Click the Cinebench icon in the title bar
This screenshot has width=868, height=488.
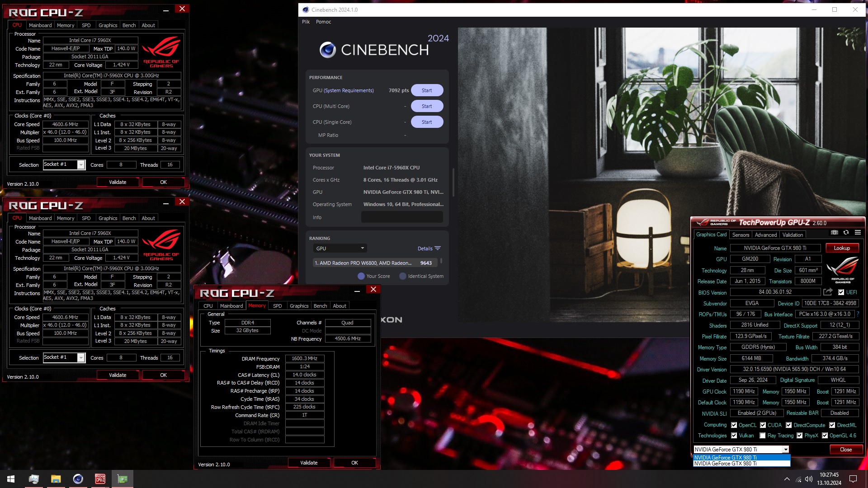point(306,9)
